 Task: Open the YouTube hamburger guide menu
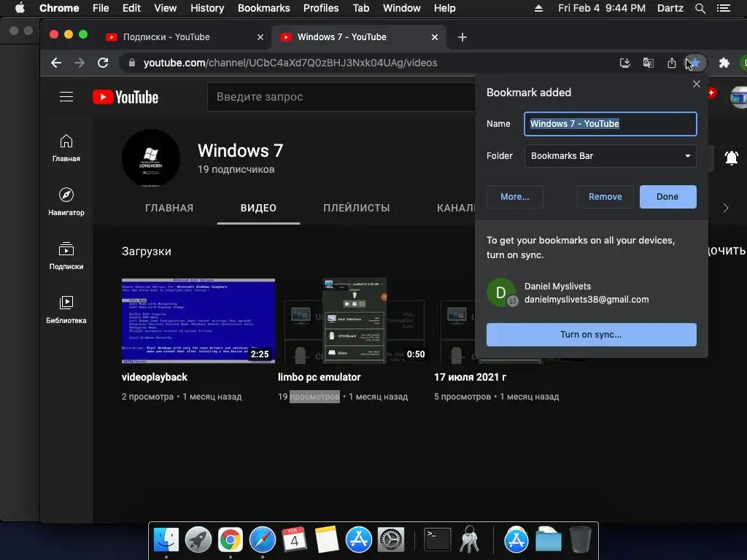tap(66, 97)
